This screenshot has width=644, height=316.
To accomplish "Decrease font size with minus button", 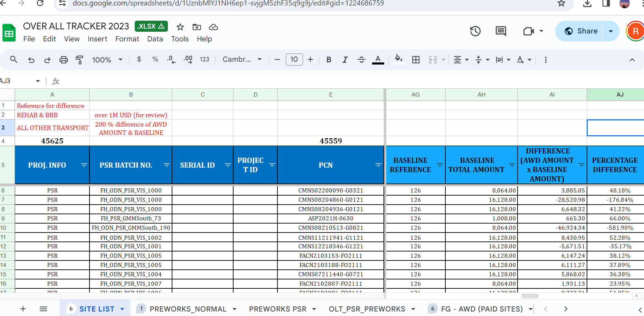I will [x=277, y=59].
